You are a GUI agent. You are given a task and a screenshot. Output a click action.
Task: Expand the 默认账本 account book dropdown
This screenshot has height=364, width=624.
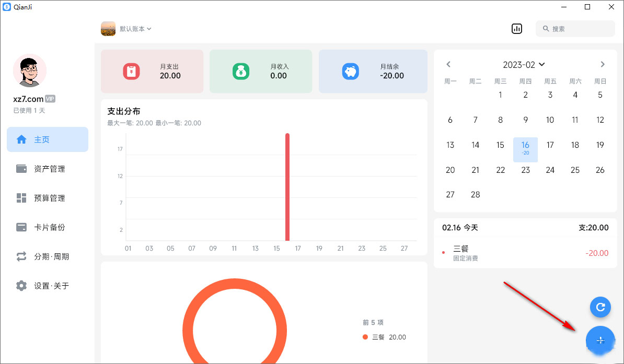pyautogui.click(x=135, y=29)
